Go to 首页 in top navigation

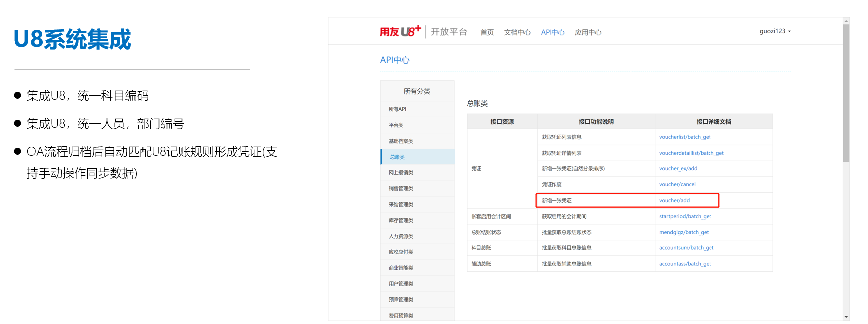pos(487,32)
